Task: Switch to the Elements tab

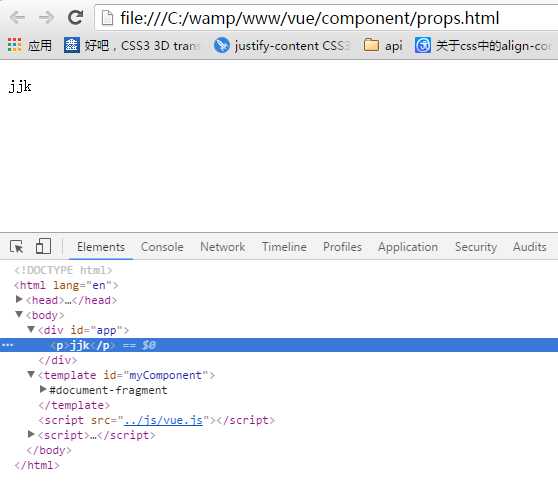Action: [x=101, y=247]
